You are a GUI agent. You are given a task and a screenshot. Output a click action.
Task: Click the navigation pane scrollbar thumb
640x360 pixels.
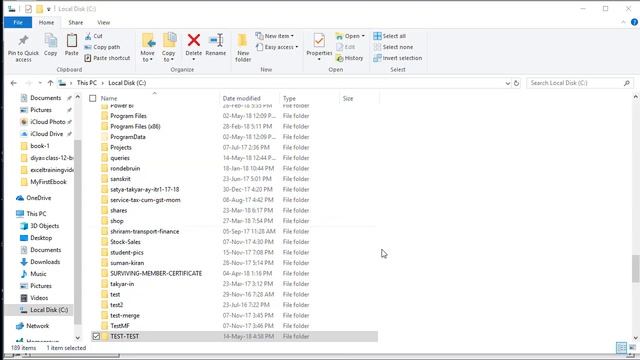pyautogui.click(x=78, y=232)
